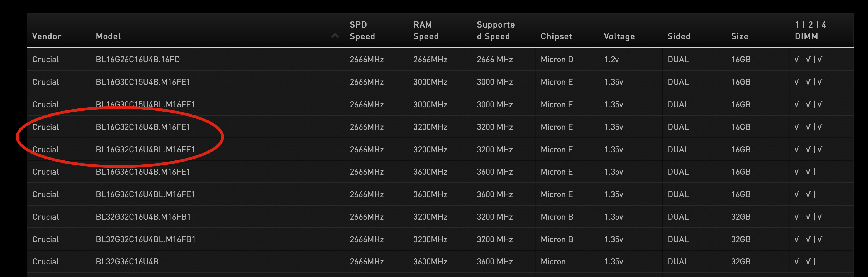Click BL16G36C16U4B.M16FE1 model entry

point(143,172)
